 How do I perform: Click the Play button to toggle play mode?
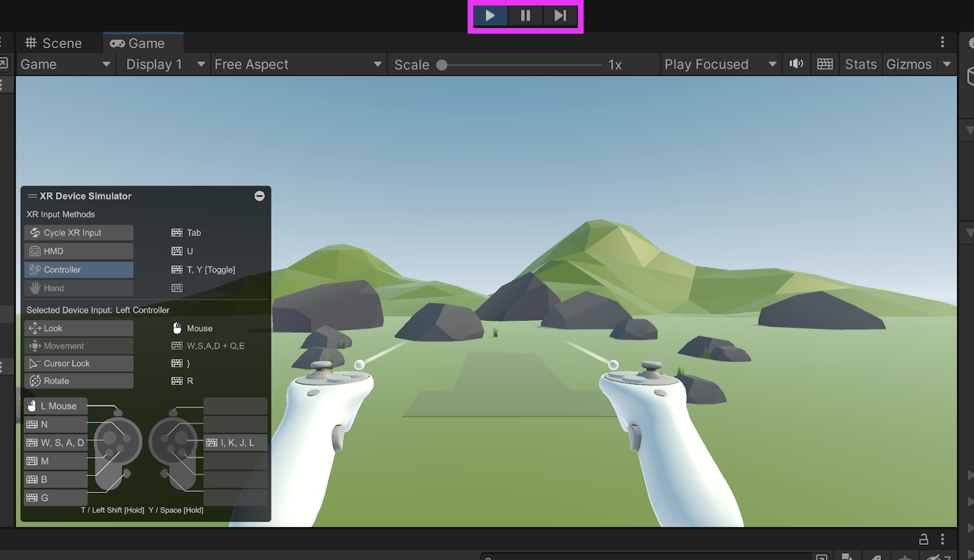click(x=490, y=16)
